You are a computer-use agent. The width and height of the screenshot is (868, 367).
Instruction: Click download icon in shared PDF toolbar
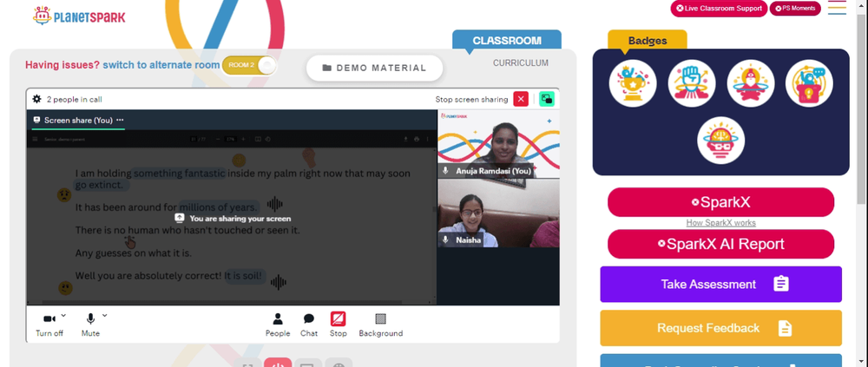click(405, 139)
